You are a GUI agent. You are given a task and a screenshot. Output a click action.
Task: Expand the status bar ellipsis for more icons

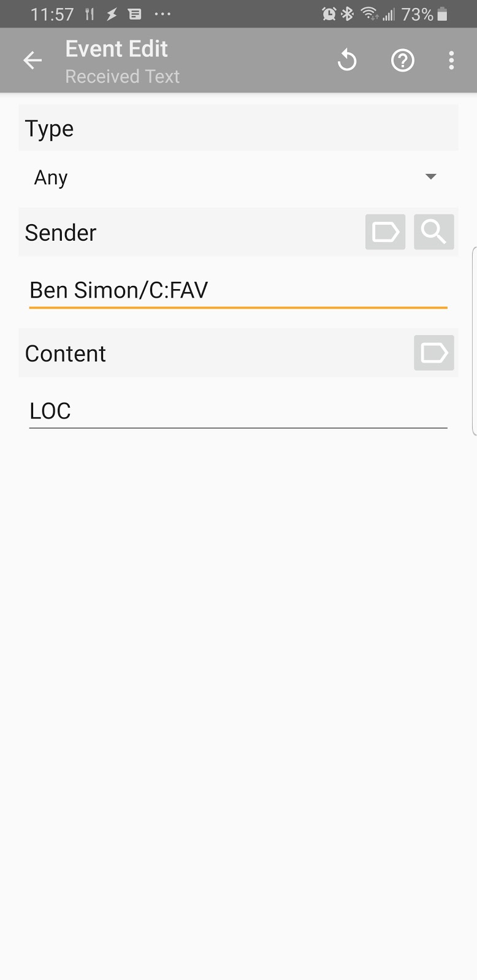162,13
